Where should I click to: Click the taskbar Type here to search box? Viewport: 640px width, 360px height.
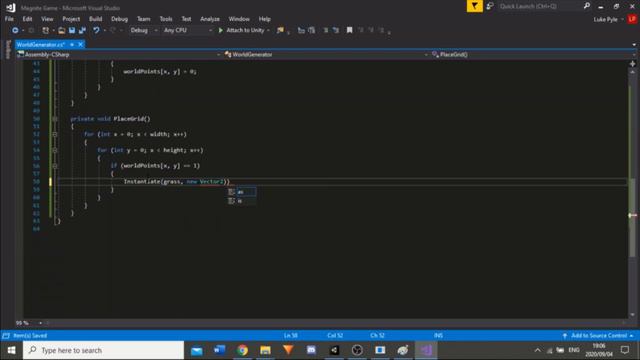[104, 350]
